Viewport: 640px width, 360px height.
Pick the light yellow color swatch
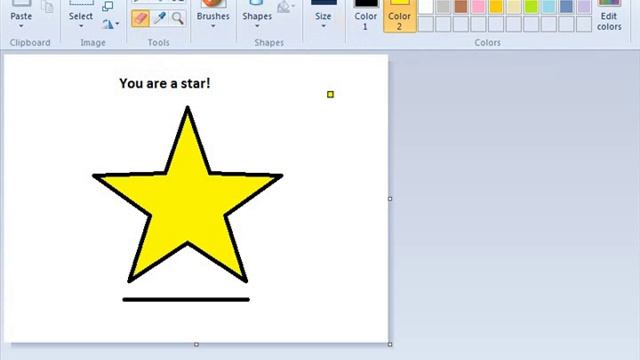(x=513, y=7)
